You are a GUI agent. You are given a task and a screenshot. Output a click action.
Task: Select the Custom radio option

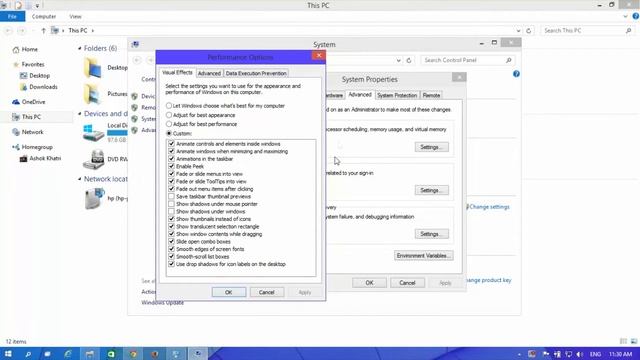coord(169,133)
